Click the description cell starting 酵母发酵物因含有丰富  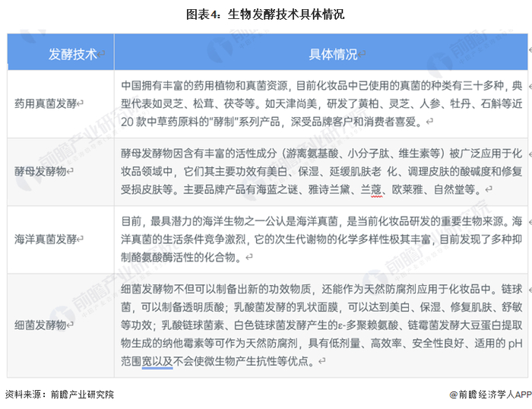coord(321,172)
